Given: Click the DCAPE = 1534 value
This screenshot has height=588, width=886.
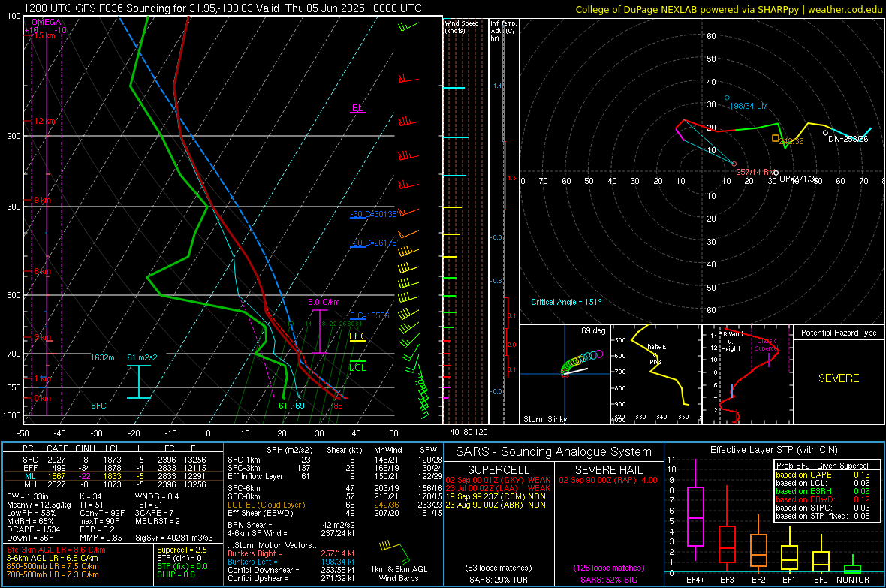Looking at the screenshot, I should [33, 529].
